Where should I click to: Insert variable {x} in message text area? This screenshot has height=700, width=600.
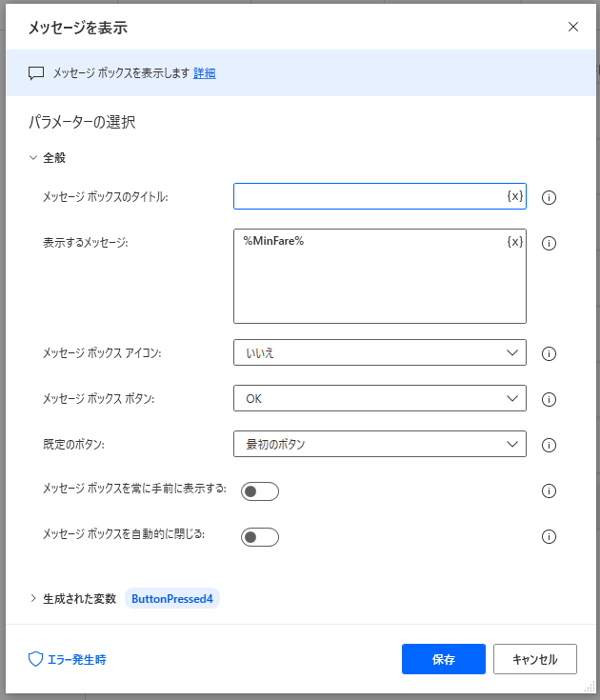[514, 242]
